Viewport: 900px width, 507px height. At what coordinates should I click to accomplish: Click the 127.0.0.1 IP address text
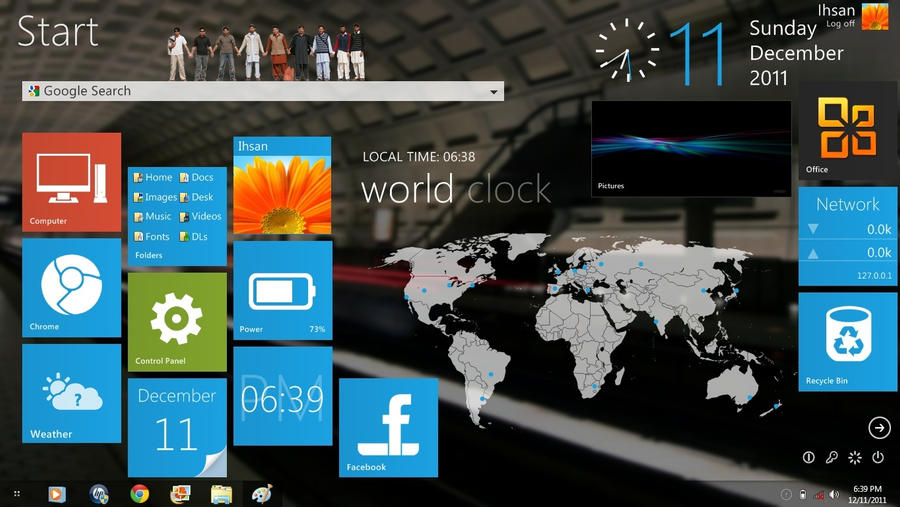(x=875, y=276)
